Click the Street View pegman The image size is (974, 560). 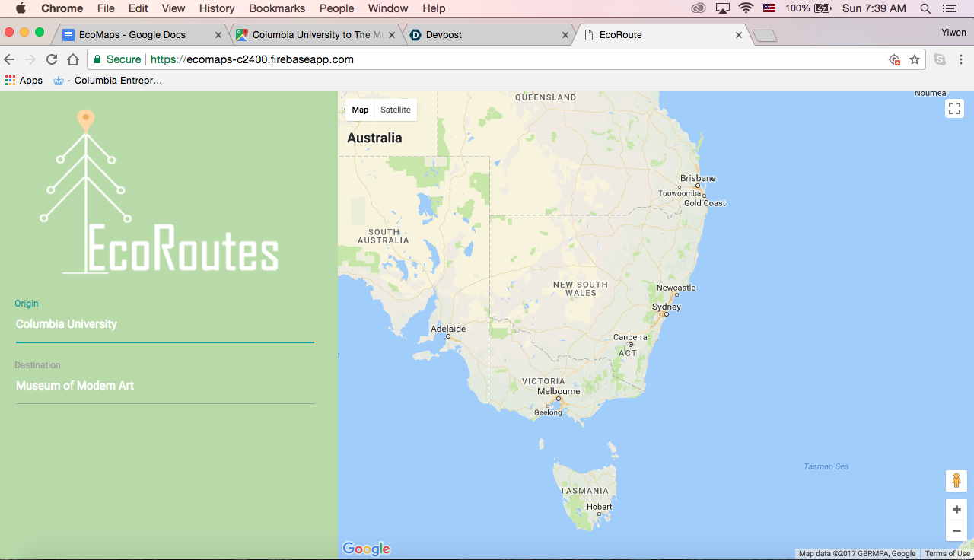[956, 480]
